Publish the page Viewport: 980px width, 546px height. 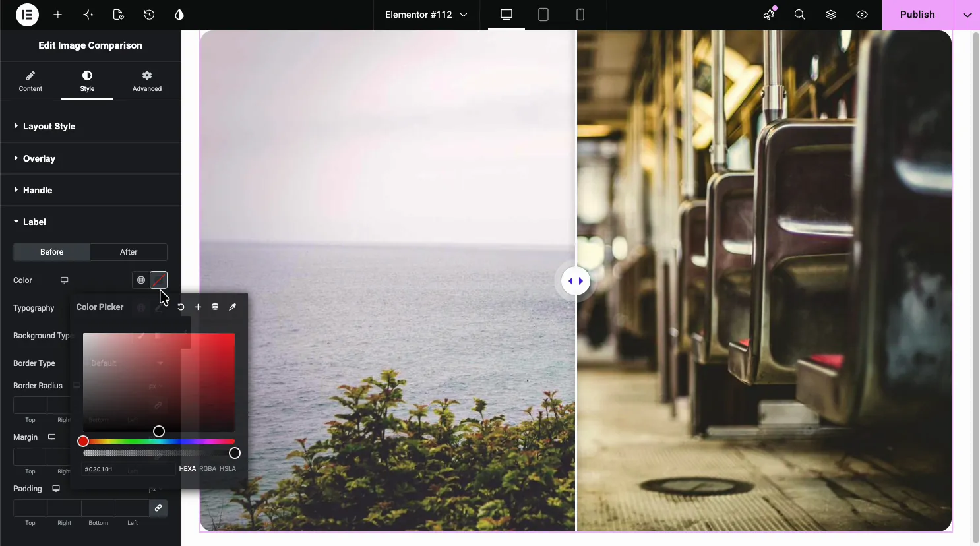pos(917,15)
